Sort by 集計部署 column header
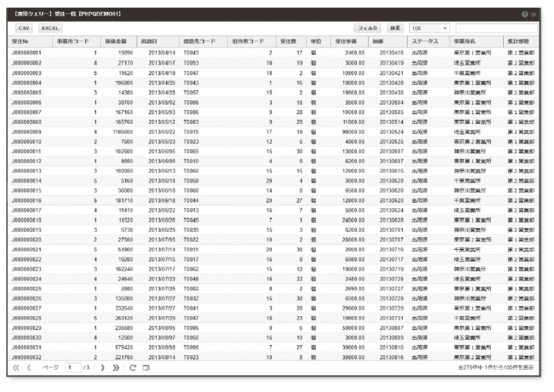 521,42
